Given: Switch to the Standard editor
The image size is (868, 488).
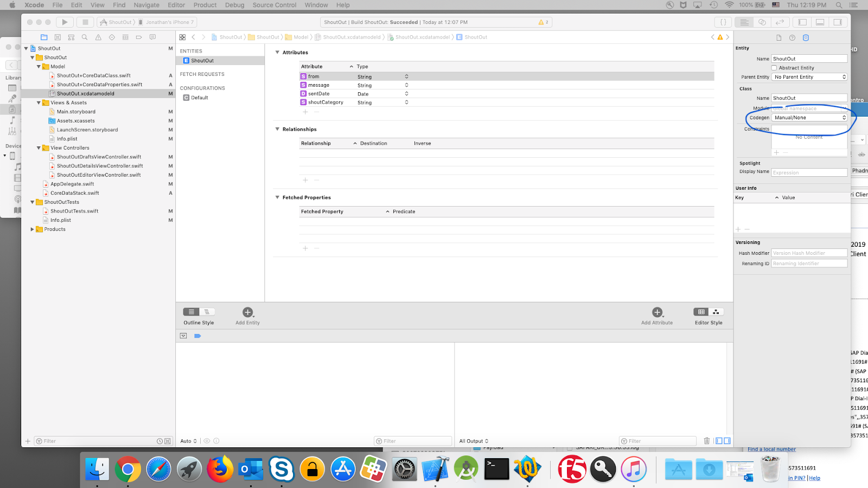Looking at the screenshot, I should tap(744, 22).
